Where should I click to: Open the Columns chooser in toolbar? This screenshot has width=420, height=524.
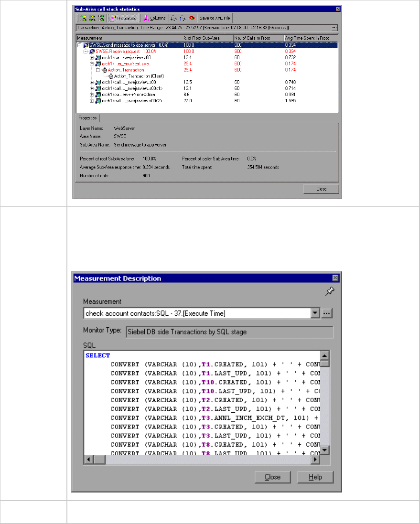click(154, 18)
